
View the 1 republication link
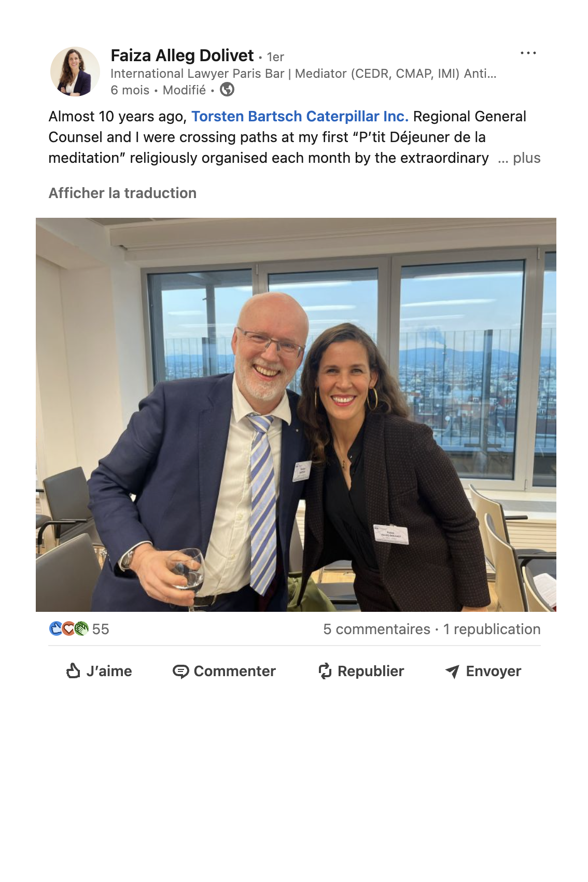tap(492, 629)
